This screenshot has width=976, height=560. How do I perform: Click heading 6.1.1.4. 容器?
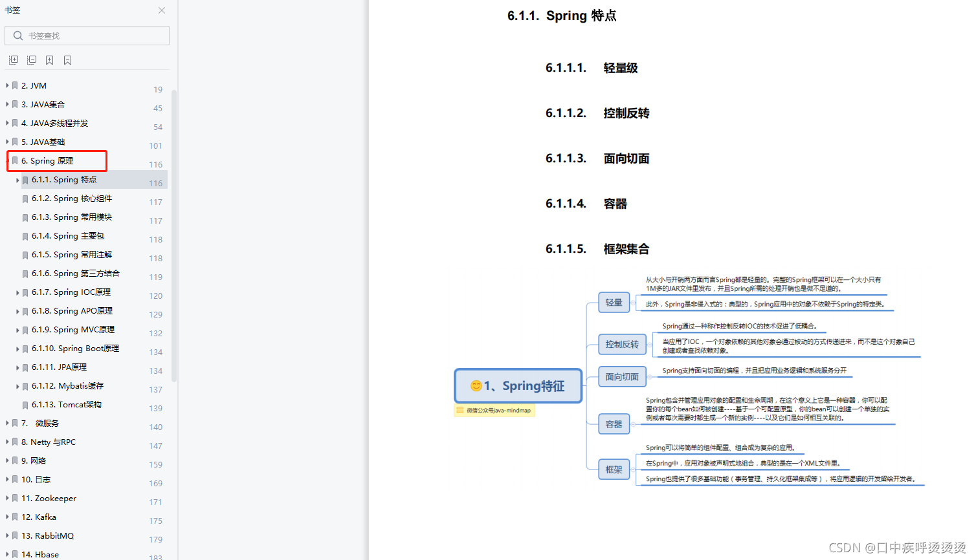click(x=586, y=204)
